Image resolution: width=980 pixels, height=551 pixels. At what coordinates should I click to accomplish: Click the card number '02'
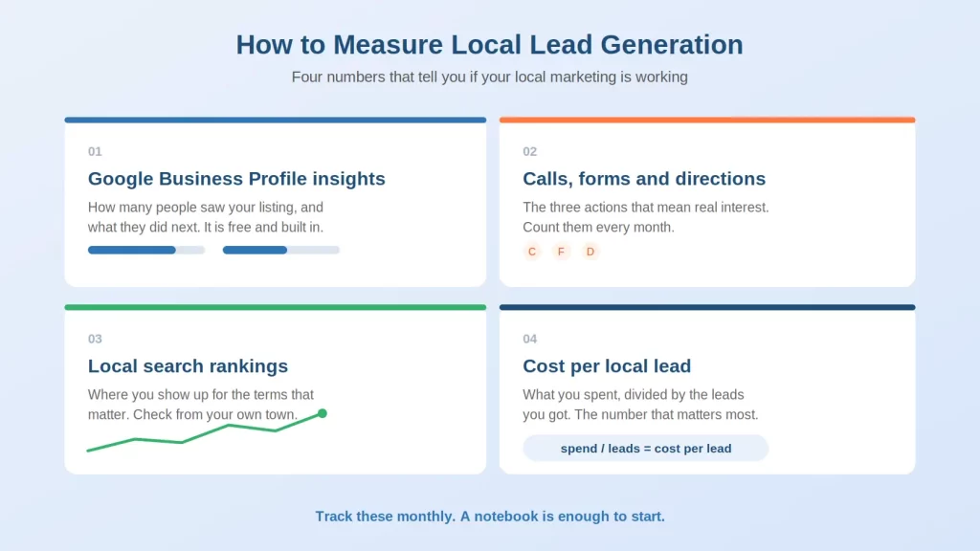530,151
